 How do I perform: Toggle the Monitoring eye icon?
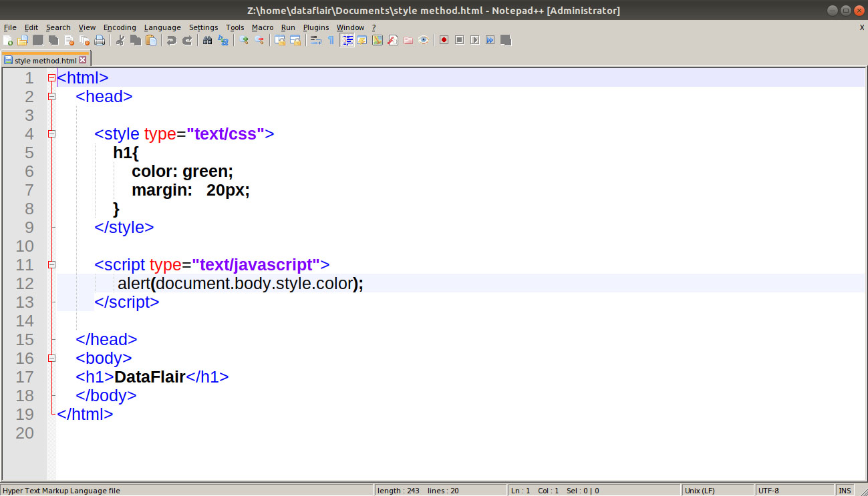pos(423,40)
